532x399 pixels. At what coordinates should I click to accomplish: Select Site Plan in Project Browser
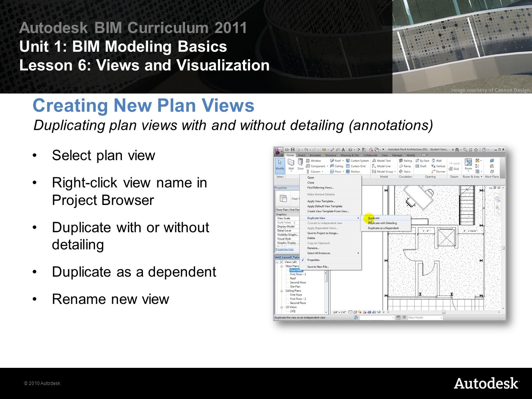(x=295, y=286)
